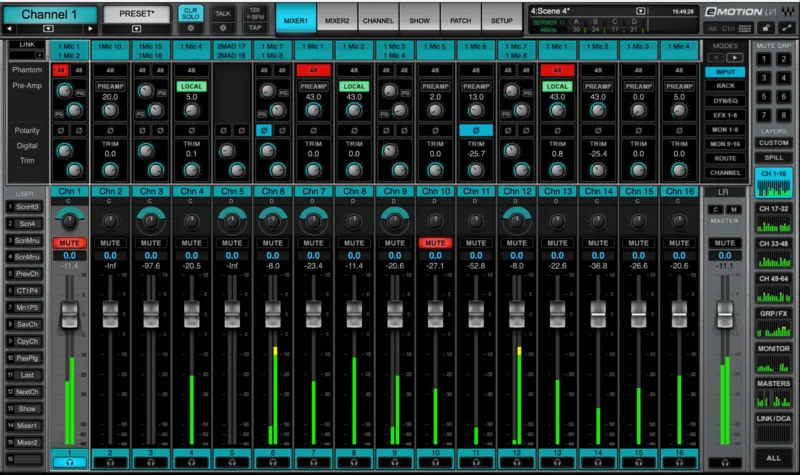Cue channel 1 with the headphone icon
The image size is (800, 475).
pyautogui.click(x=70, y=462)
